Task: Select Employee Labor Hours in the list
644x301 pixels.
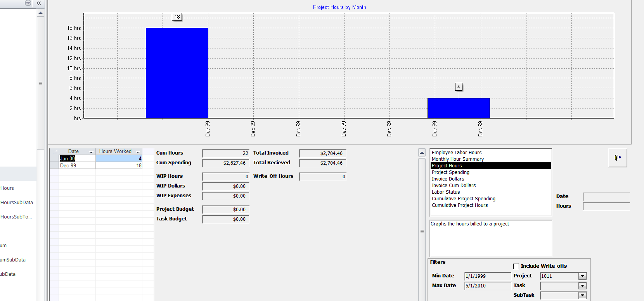Action: tap(491, 153)
